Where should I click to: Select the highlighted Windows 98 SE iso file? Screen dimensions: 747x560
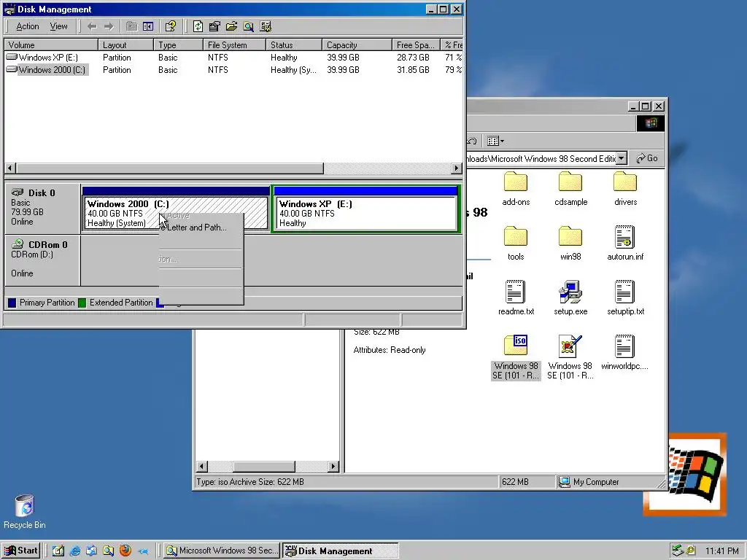(x=516, y=357)
